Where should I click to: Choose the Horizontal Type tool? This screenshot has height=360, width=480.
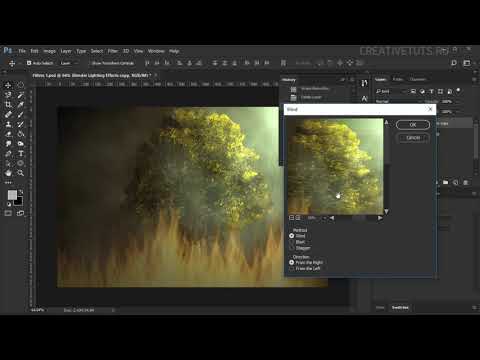[x=21, y=154]
